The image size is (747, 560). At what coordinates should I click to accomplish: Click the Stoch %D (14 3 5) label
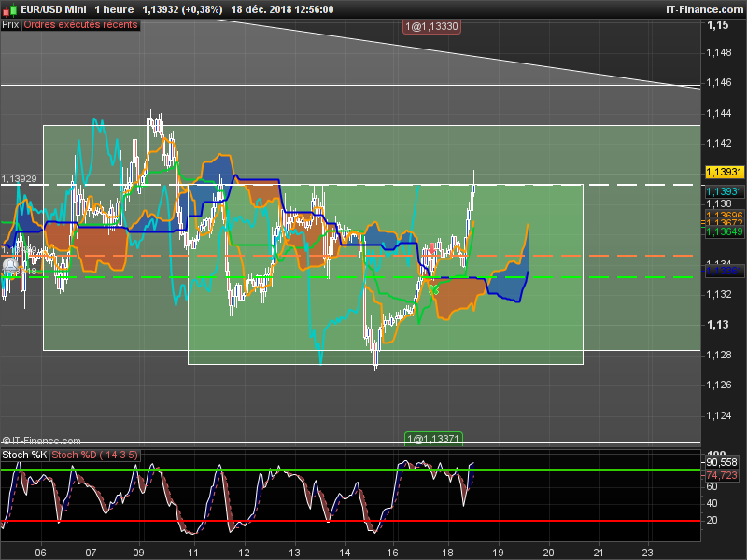pos(94,455)
